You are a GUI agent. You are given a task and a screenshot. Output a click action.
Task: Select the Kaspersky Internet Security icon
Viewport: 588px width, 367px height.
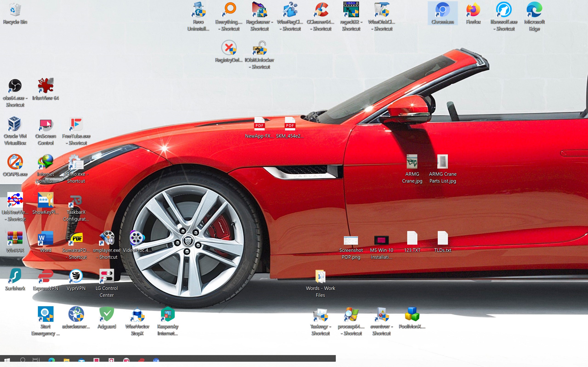[168, 314]
